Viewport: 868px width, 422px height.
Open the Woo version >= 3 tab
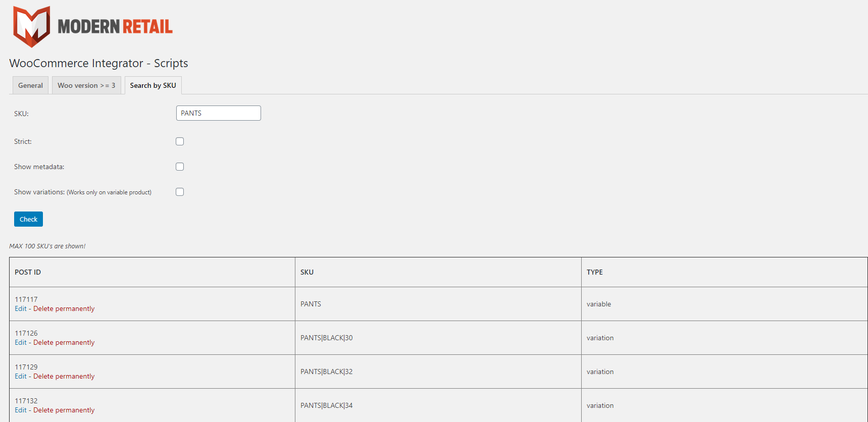[86, 85]
